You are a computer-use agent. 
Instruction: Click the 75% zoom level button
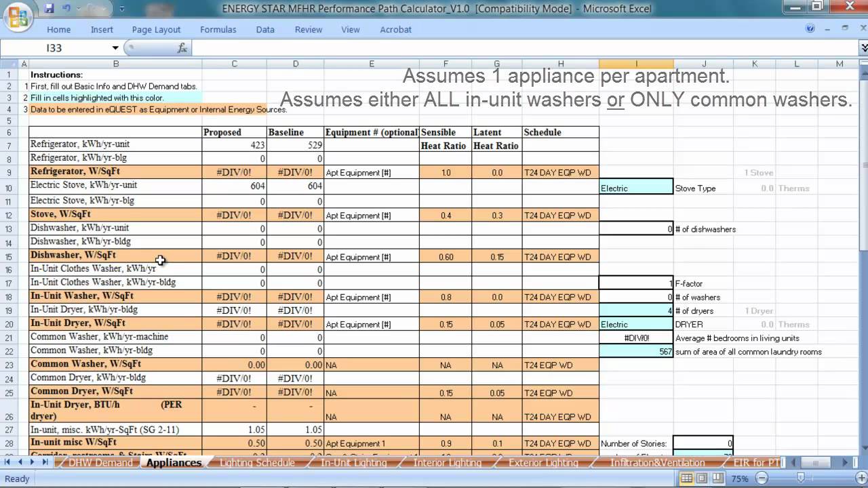point(741,479)
